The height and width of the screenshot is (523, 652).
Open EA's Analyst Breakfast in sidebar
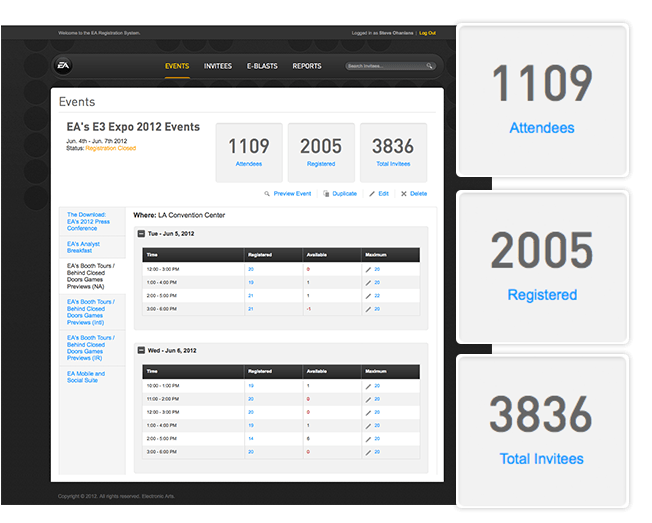[83, 247]
